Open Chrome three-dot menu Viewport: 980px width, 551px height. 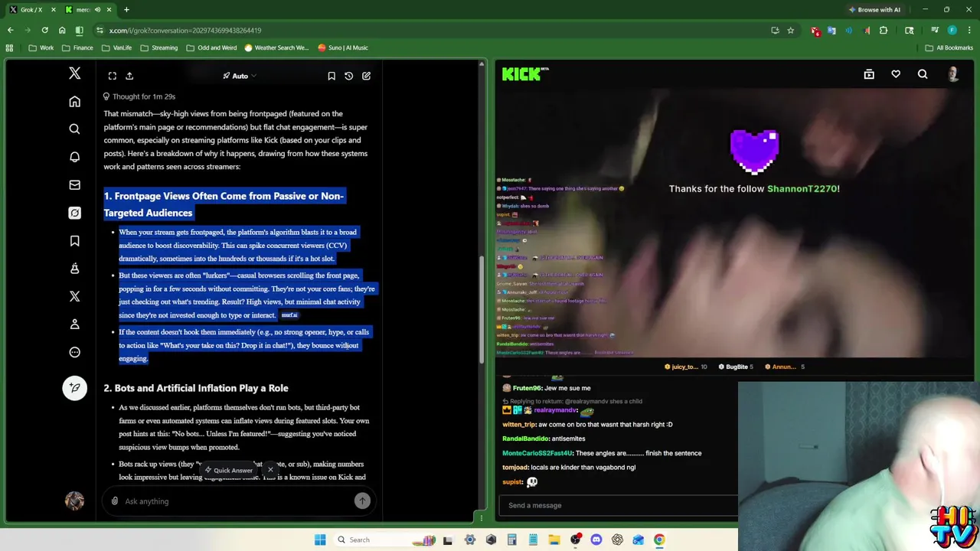(969, 30)
